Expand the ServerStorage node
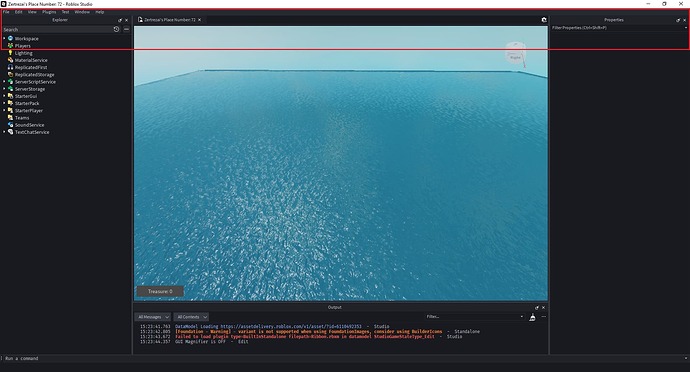Screen dimensions: 690x372 (4, 89)
